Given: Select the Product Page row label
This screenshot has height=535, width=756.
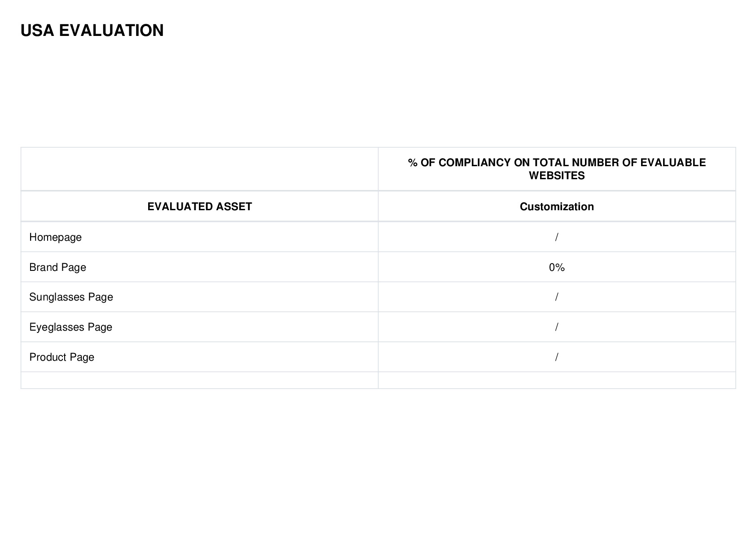Looking at the screenshot, I should tap(62, 357).
